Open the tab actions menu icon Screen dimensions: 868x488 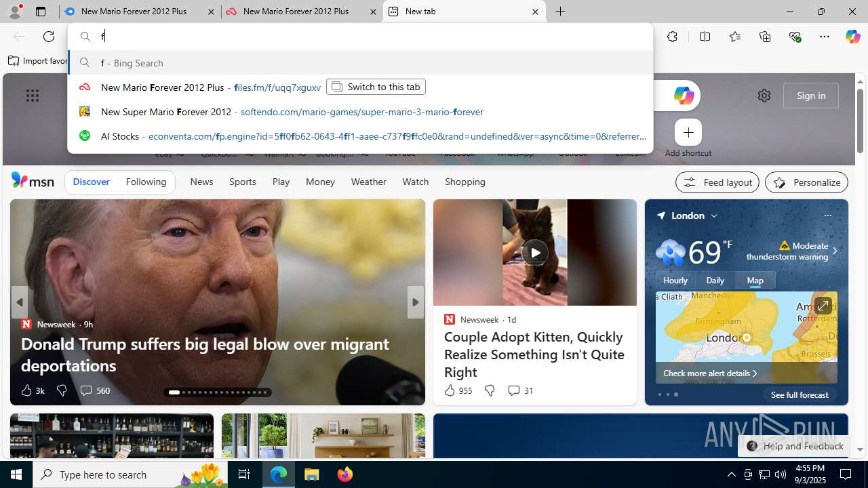[x=41, y=12]
